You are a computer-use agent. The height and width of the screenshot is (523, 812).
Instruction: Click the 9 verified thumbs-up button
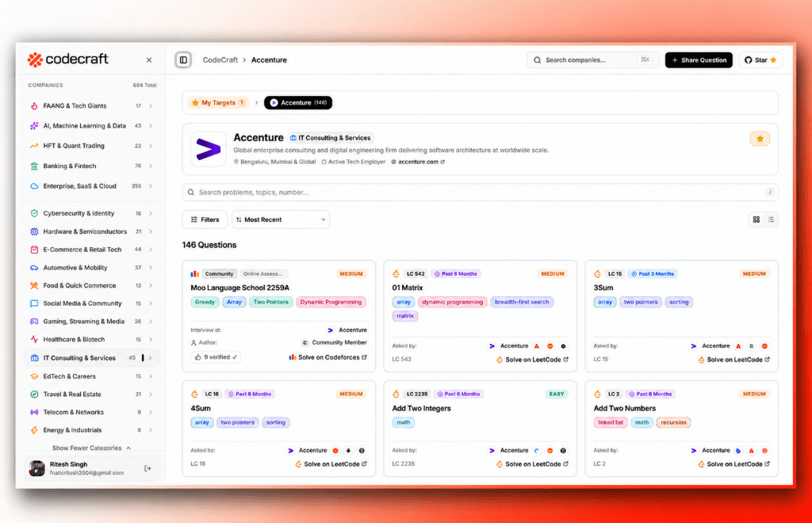tap(216, 357)
